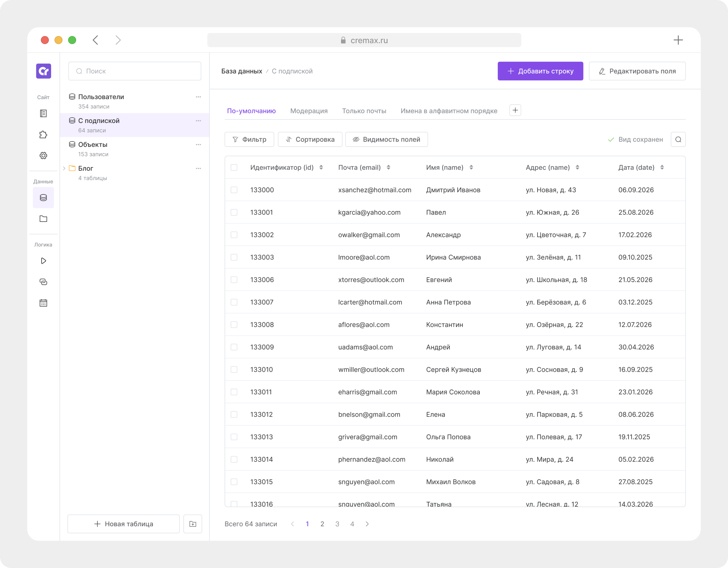Screen dimensions: 728x568
Task: Click the Редактировать поля button
Action: click(637, 71)
